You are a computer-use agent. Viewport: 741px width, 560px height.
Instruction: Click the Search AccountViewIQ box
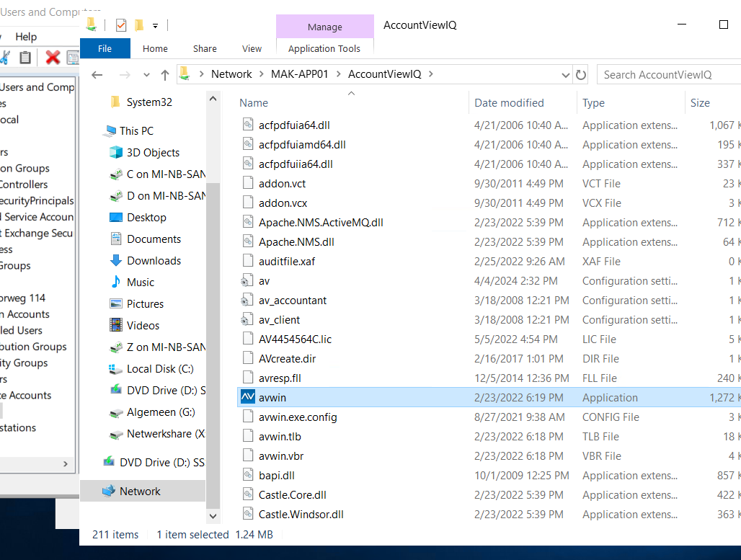(x=669, y=75)
